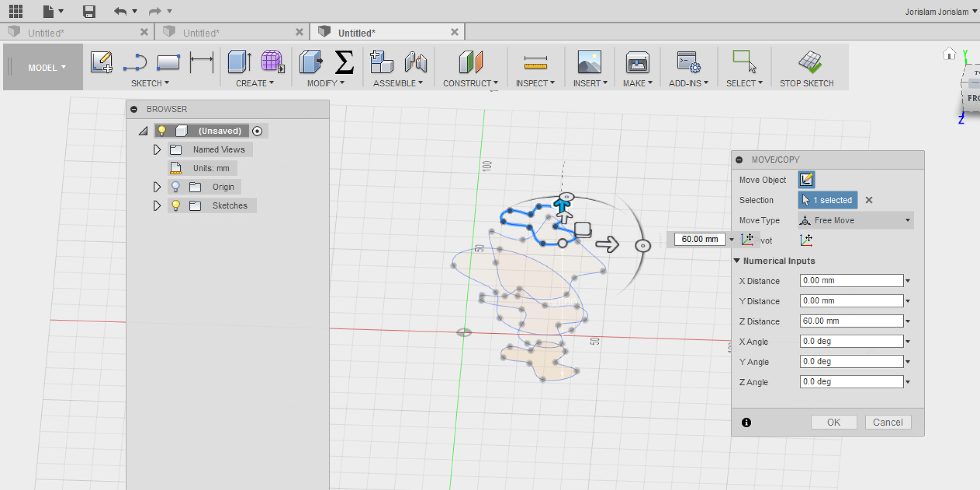The height and width of the screenshot is (490, 980).
Task: Open Change Parameters sigma icon
Action: [x=344, y=62]
